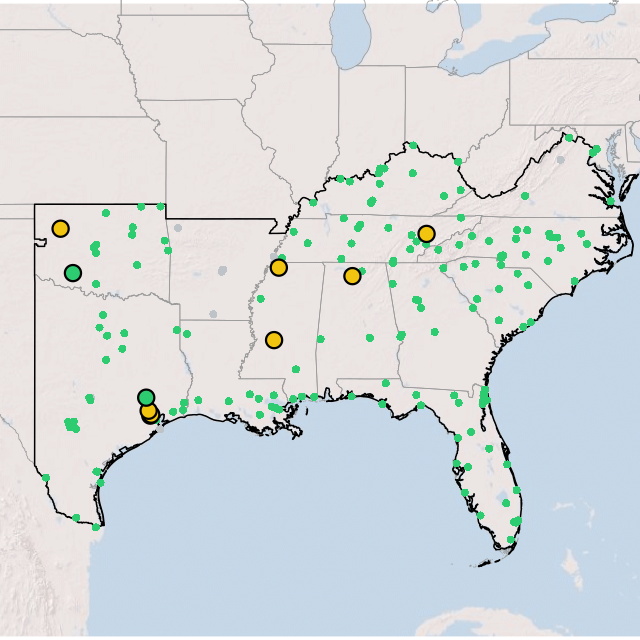This screenshot has height=640, width=640.
Task: Select large green marker in southwest Oklahoma
Action: pyautogui.click(x=73, y=273)
